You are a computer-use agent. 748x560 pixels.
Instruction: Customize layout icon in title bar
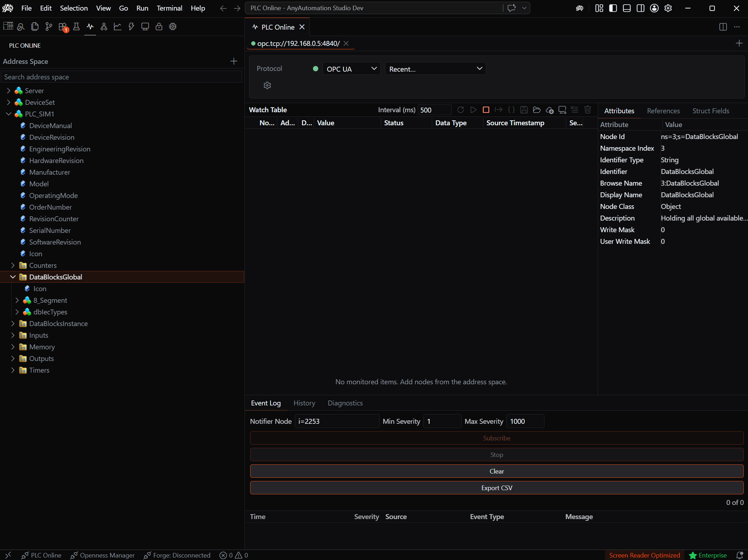pyautogui.click(x=599, y=8)
